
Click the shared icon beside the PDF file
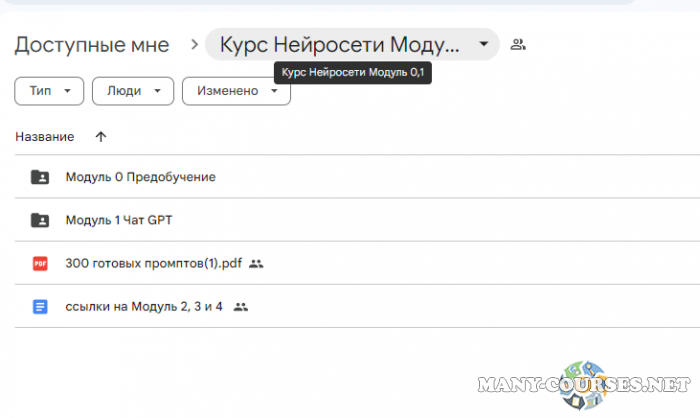[x=256, y=263]
